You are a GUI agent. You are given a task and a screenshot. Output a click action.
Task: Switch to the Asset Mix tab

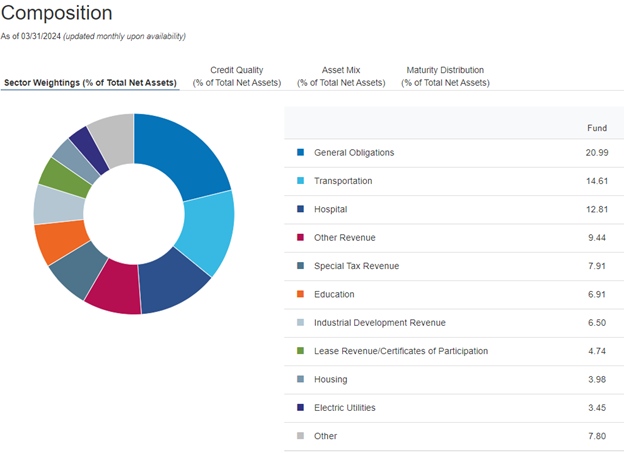[x=340, y=76]
